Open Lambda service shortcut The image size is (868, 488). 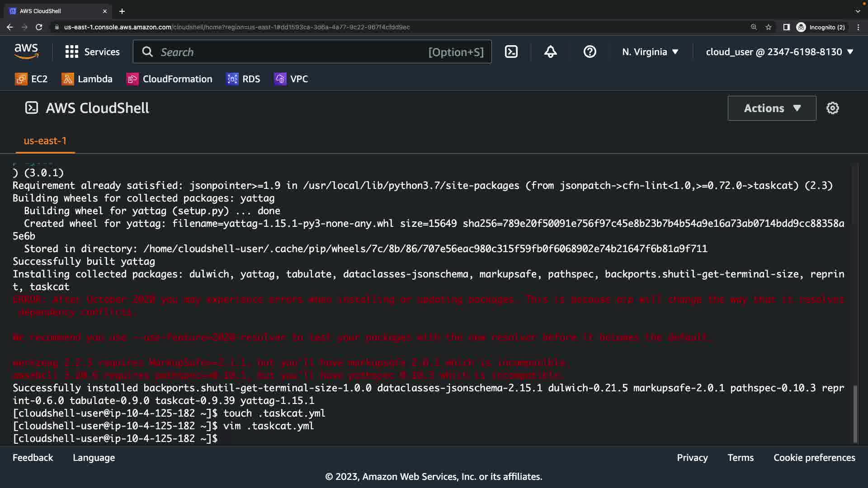pos(87,79)
